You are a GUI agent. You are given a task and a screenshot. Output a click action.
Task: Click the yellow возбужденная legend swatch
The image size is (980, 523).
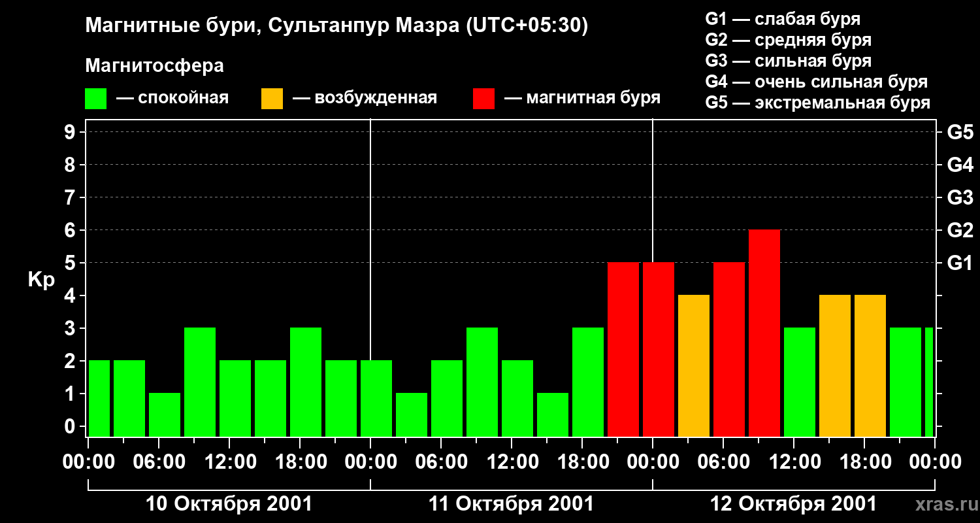click(272, 99)
